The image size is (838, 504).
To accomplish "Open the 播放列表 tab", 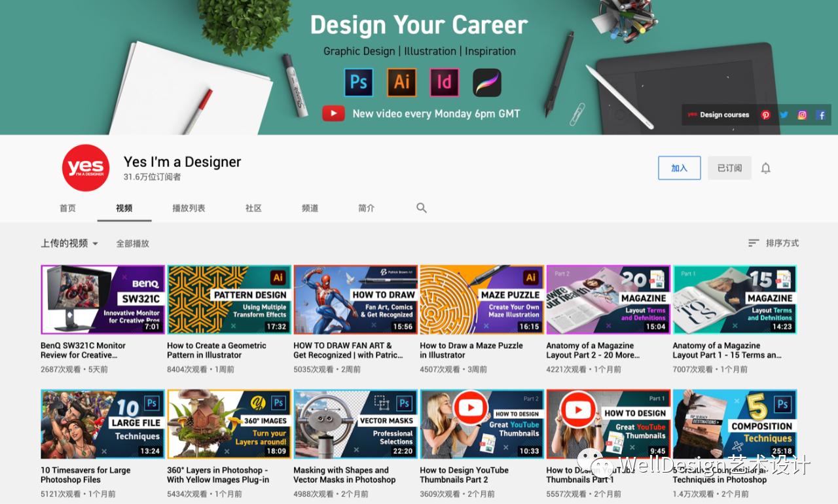I will [x=189, y=208].
